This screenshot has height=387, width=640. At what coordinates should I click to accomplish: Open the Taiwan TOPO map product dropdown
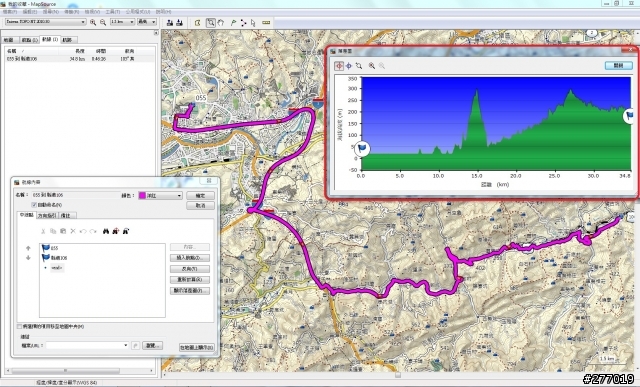pyautogui.click(x=45, y=22)
